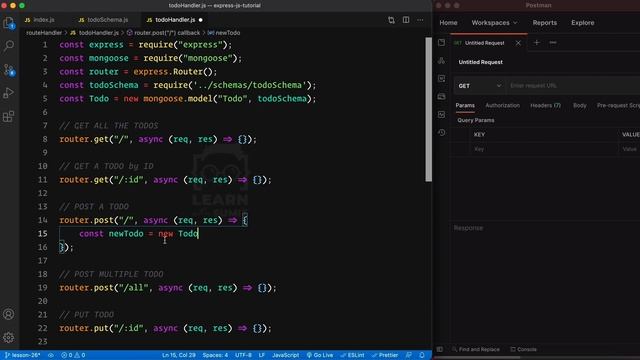Open the Run and Debug view
Screen dimensions: 640x360
coord(9,93)
